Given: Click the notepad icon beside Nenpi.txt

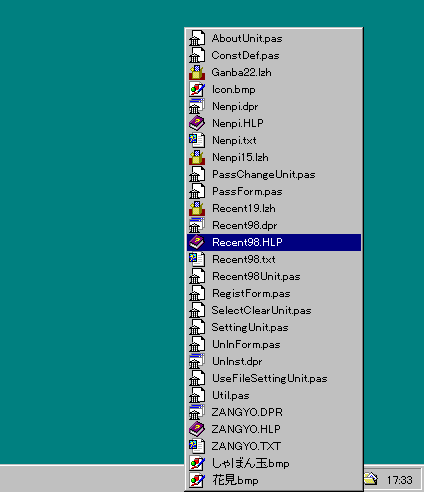Looking at the screenshot, I should [x=197, y=140].
